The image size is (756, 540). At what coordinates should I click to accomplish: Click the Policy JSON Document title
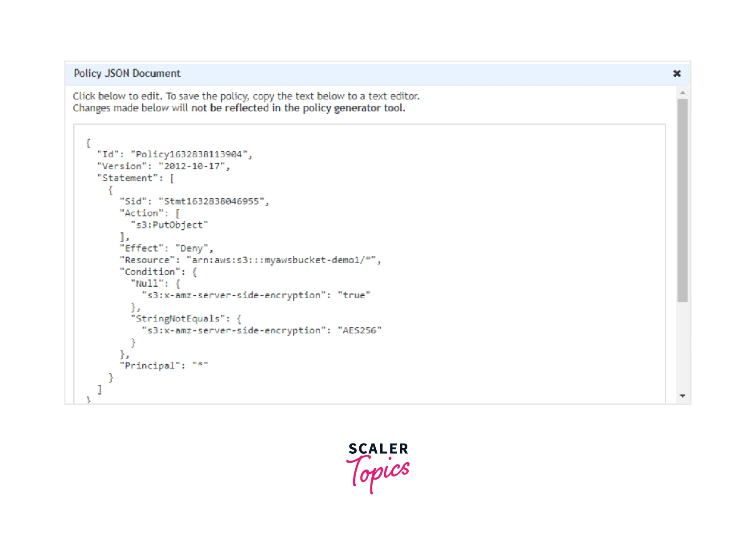click(127, 73)
